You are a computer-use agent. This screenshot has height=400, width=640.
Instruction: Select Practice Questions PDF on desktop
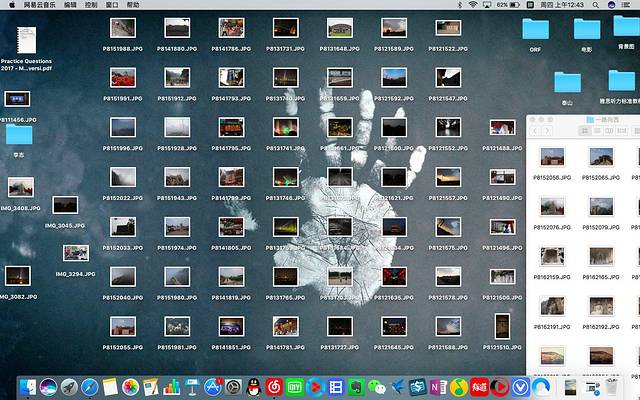pyautogui.click(x=25, y=42)
